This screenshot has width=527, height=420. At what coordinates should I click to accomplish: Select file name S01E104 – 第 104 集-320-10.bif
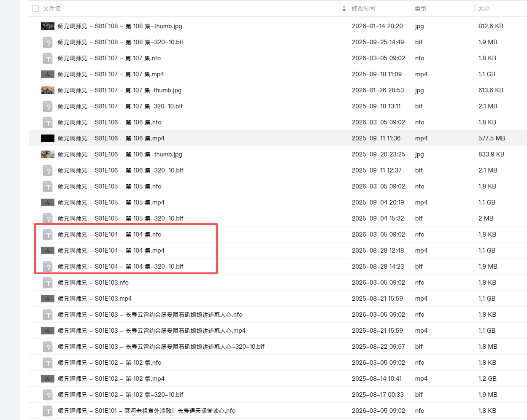pos(121,267)
